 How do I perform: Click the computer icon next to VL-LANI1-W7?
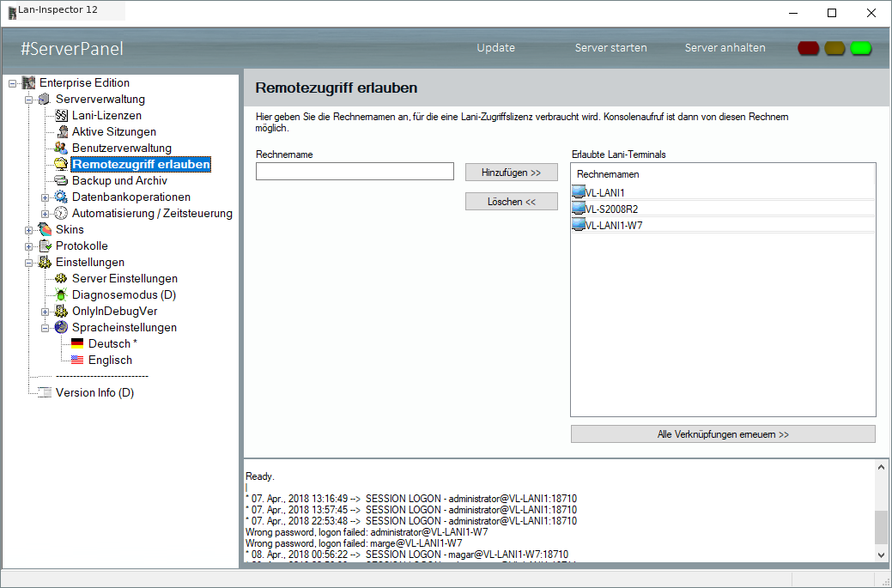point(579,225)
